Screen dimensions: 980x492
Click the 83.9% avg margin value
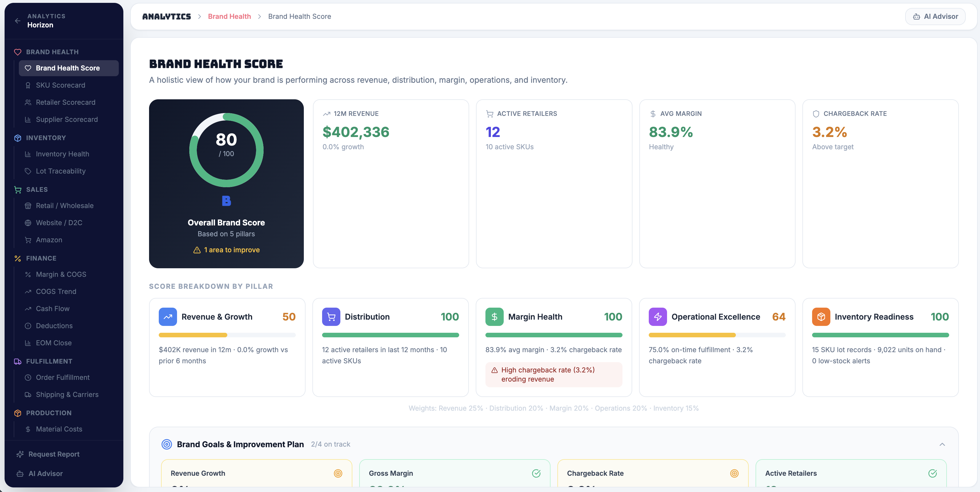point(671,132)
